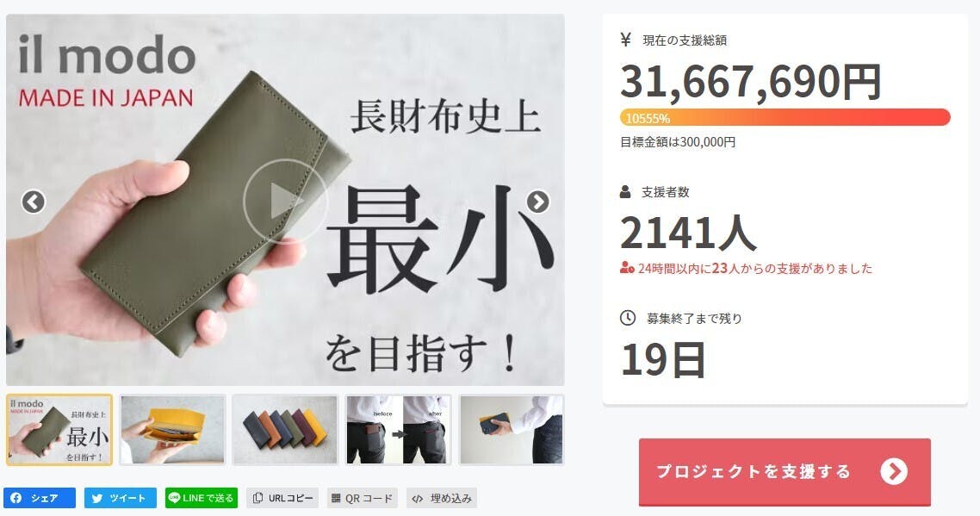Play the il modo wallet video

pos(285,201)
